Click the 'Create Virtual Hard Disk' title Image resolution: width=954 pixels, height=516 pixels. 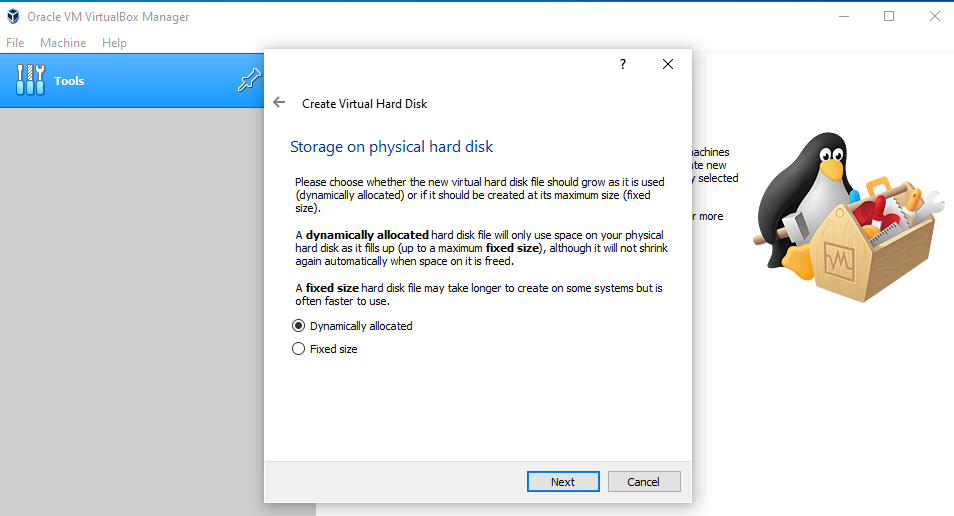pyautogui.click(x=364, y=104)
